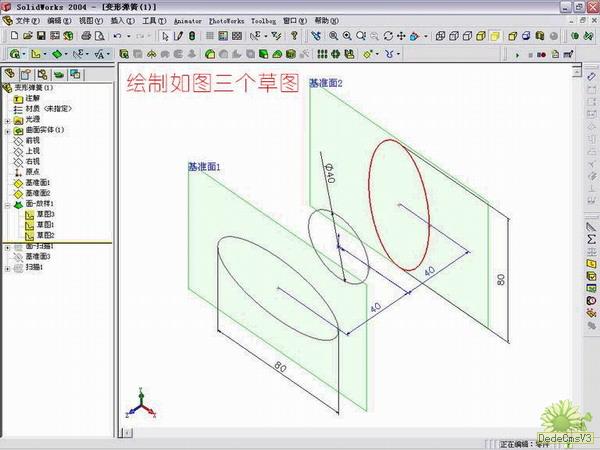The image size is (600, 450).
Task: Select the arrow cursor selection tool
Action: [166, 36]
